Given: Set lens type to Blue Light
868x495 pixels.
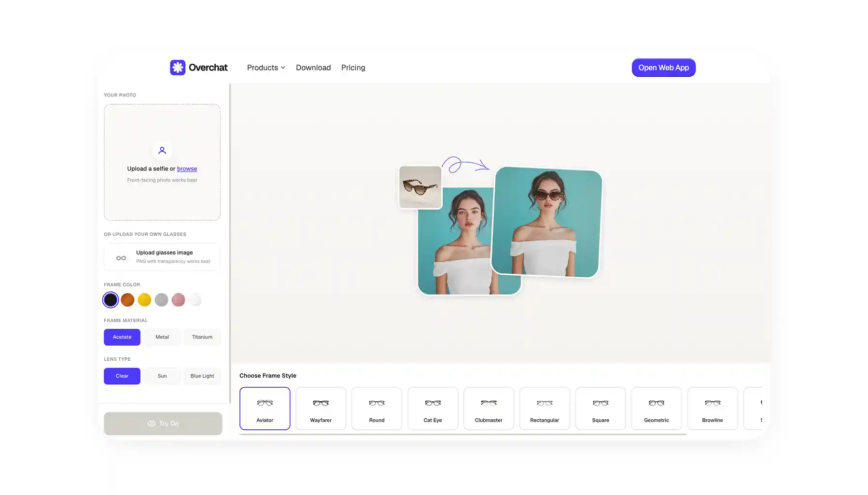Looking at the screenshot, I should (202, 376).
